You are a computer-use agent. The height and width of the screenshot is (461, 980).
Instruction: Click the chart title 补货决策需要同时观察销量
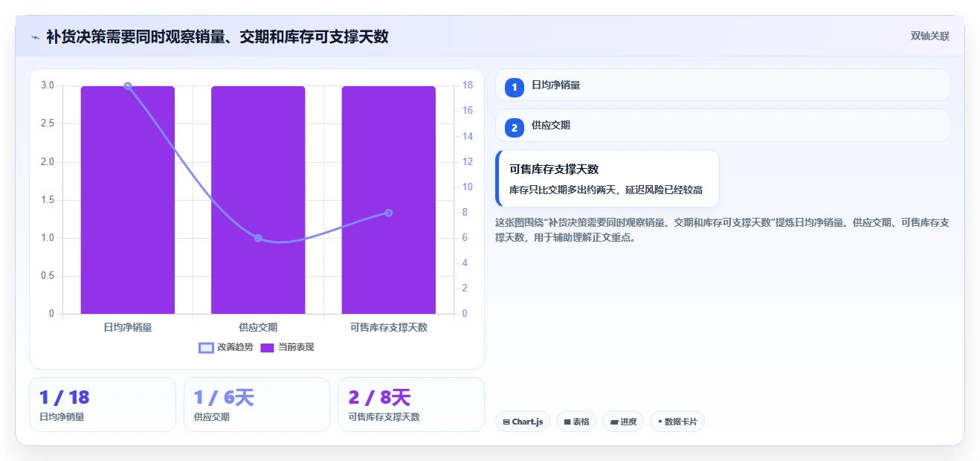(217, 36)
